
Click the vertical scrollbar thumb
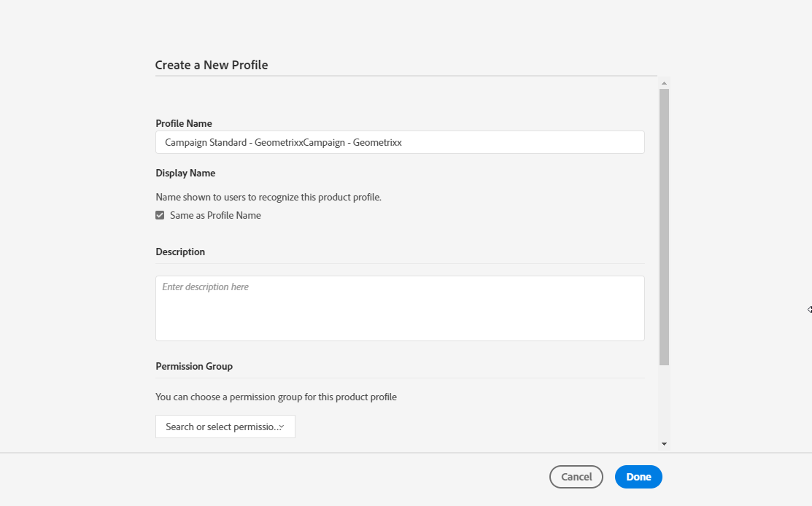coord(664,226)
